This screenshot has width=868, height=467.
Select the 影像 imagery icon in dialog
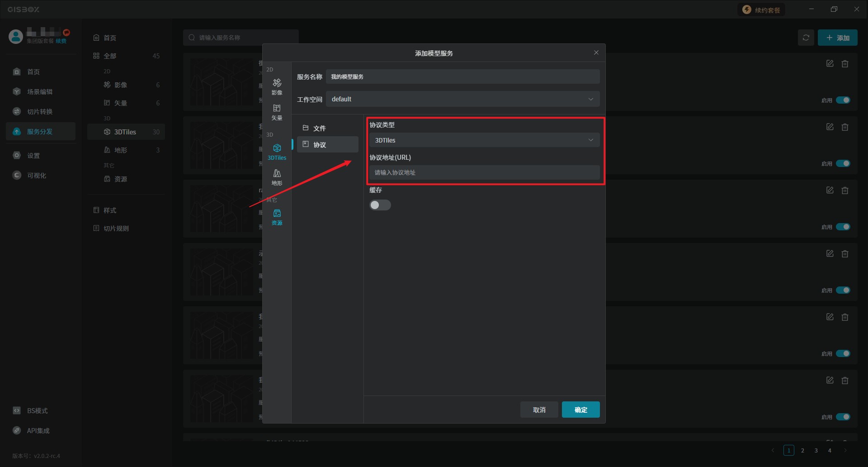point(277,86)
